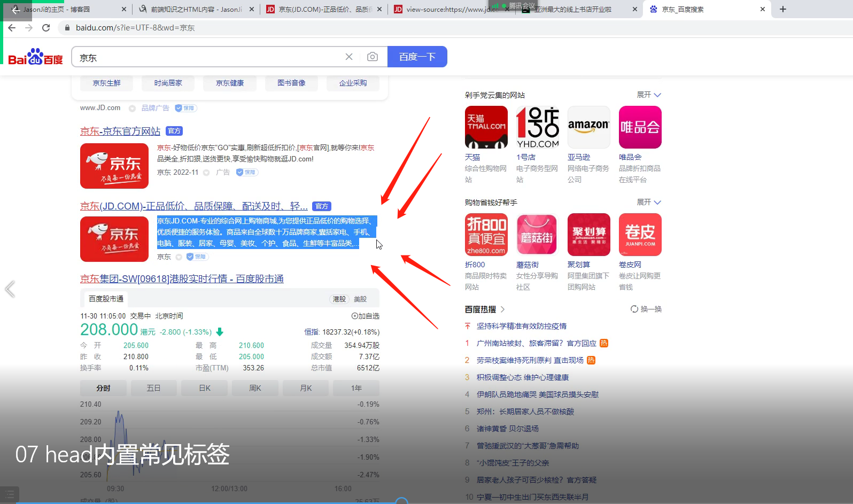The image size is (853, 504).
Task: Click the 百度股市通 tab label
Action: 106,299
